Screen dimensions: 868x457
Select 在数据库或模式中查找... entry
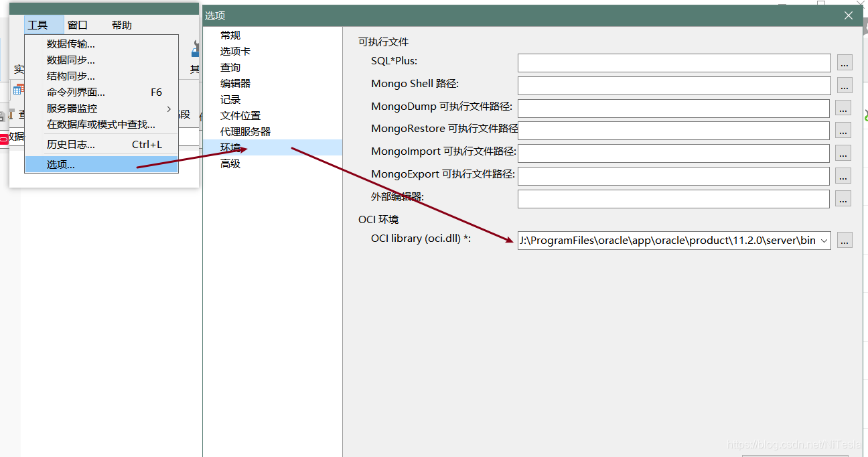click(x=101, y=125)
